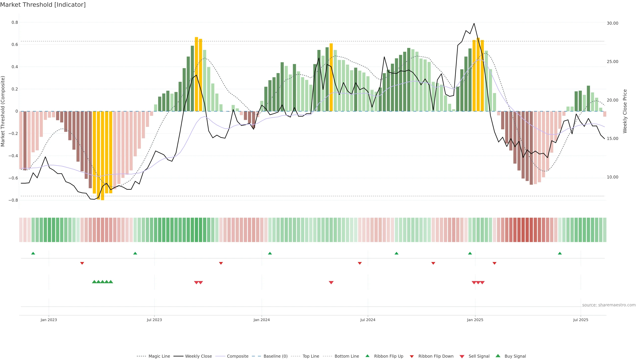The width and height of the screenshot is (644, 362).
Task: Open the source sharemaestro.com link
Action: pos(609,305)
